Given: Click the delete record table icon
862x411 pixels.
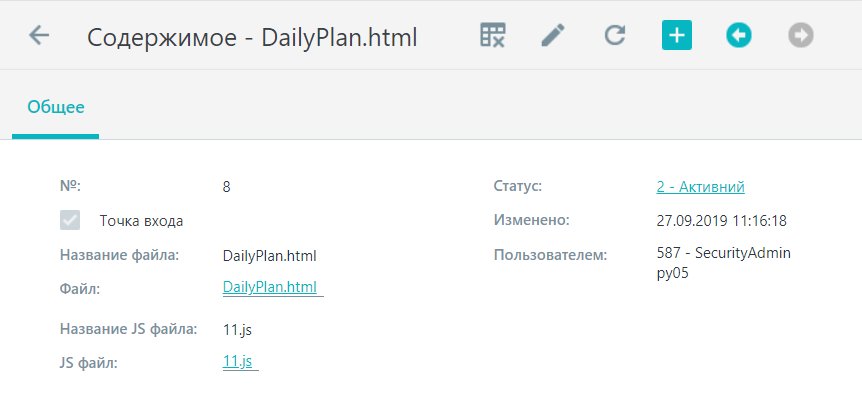Looking at the screenshot, I should (x=493, y=36).
